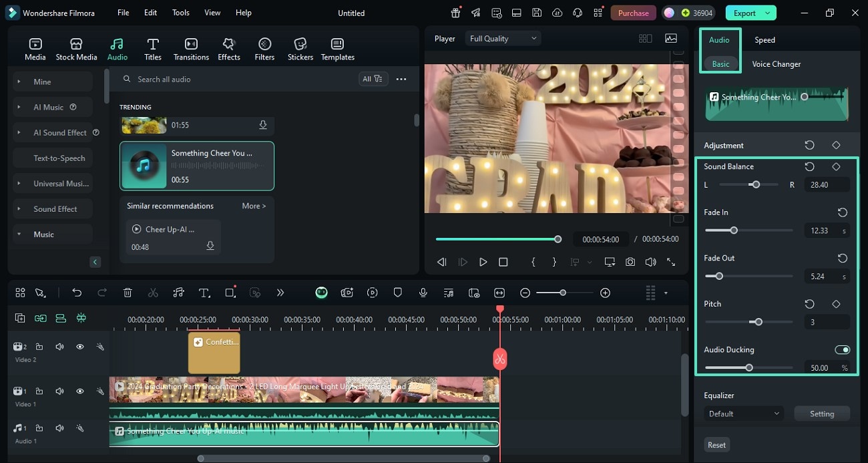868x463 pixels.
Task: Switch to the Speed tab
Action: (x=765, y=40)
